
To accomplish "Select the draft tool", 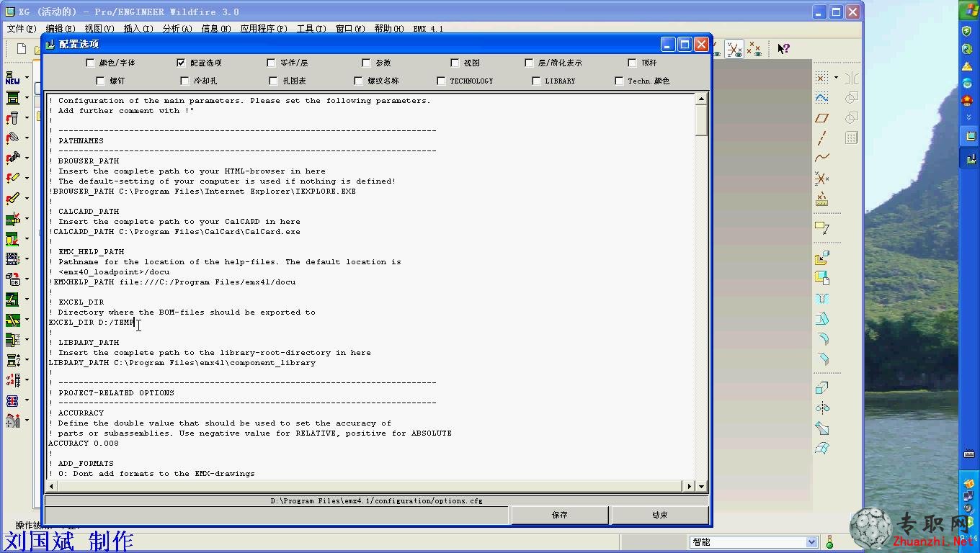I will tap(822, 318).
